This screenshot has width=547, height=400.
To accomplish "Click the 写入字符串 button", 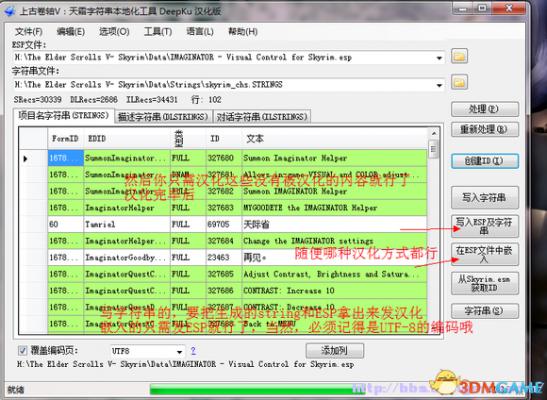I will tap(485, 197).
